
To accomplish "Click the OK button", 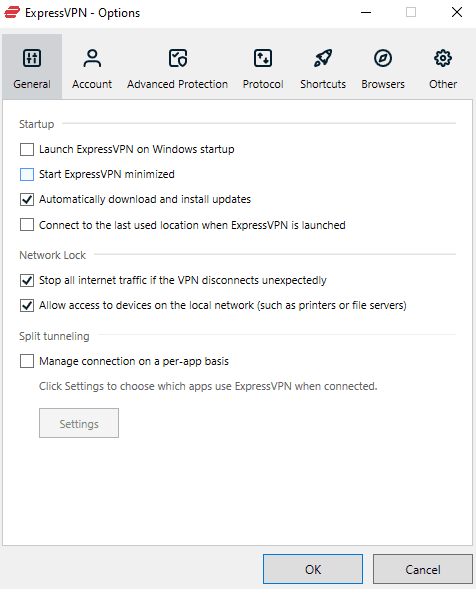I will tap(313, 569).
